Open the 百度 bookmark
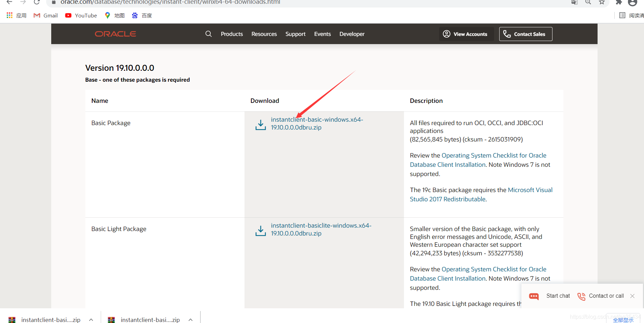Image resolution: width=644 pixels, height=323 pixels. click(142, 15)
